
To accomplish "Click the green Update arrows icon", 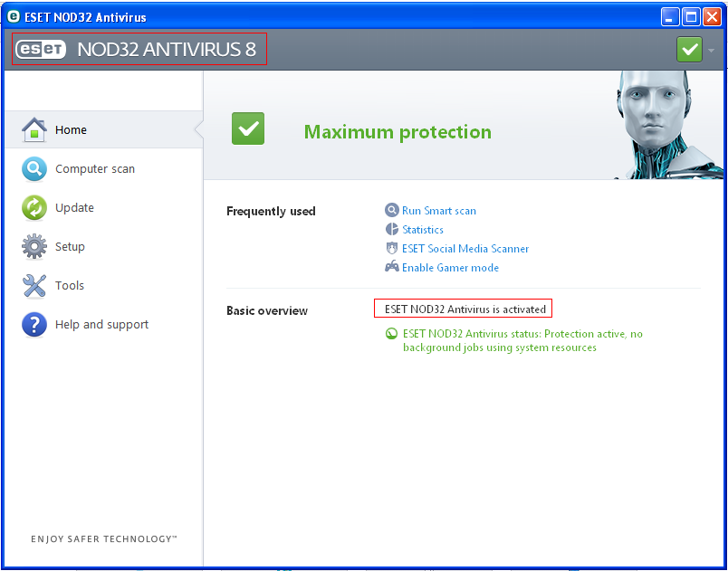I will point(34,207).
